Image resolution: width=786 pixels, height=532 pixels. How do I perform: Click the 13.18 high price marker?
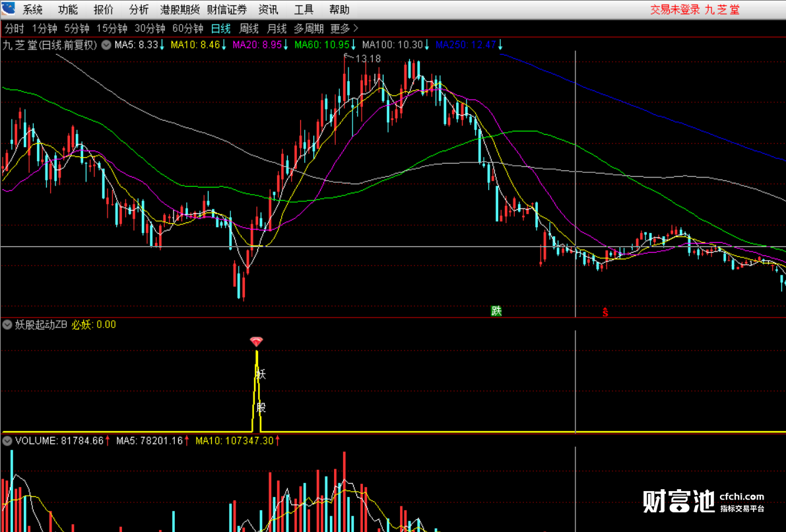tap(368, 59)
